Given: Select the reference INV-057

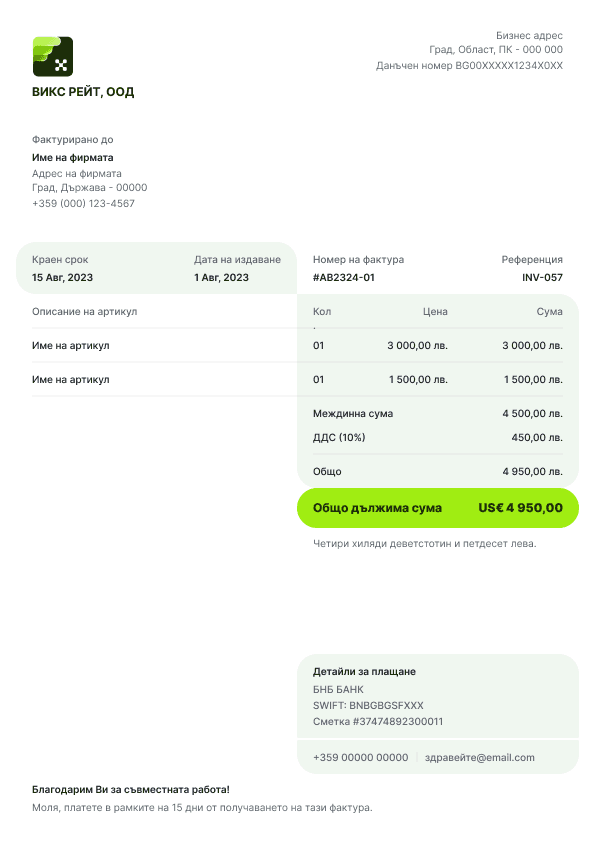Looking at the screenshot, I should 542,278.
